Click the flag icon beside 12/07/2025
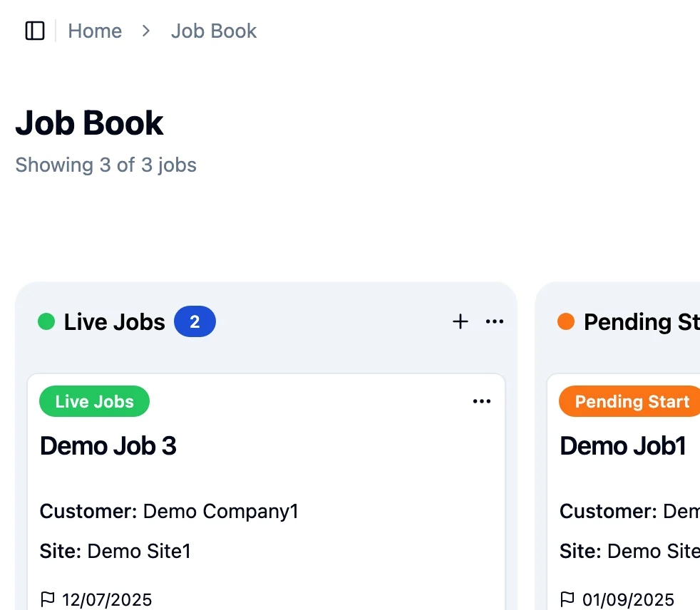Screen dimensions: 700x610 [x=48, y=599]
